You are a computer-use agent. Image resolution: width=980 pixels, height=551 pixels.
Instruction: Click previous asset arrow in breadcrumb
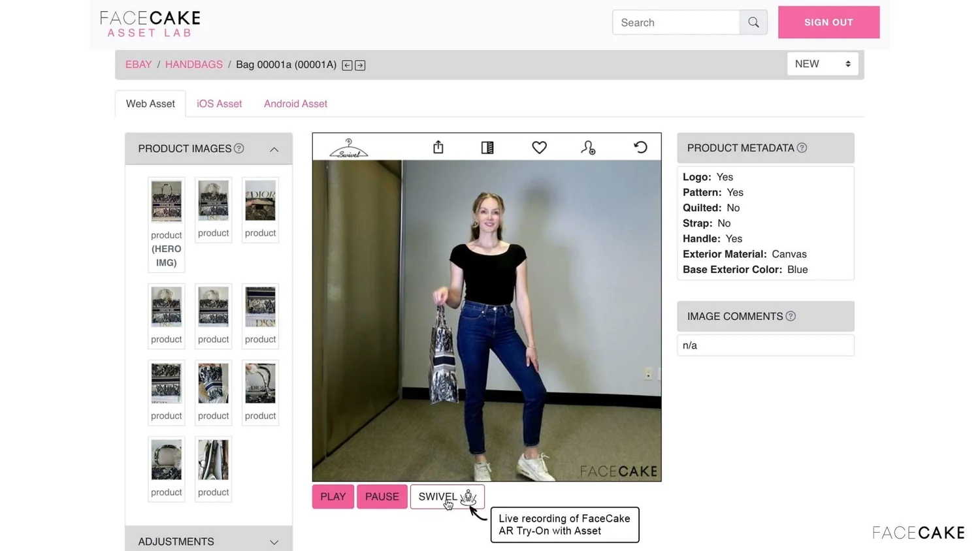click(x=347, y=65)
